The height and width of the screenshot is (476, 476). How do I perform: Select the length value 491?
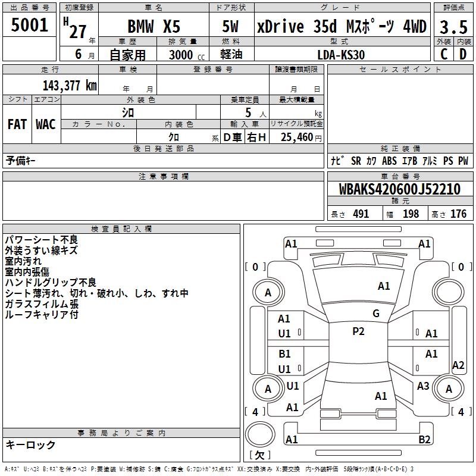pos(361,214)
